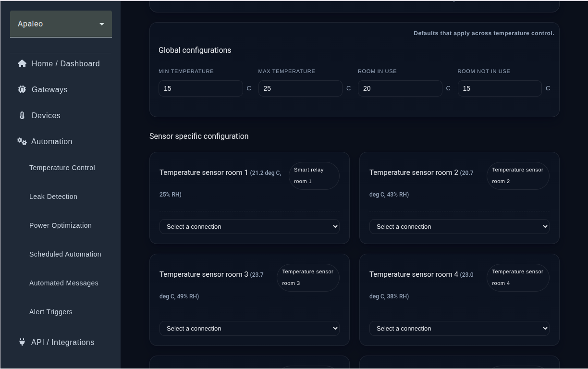Open connection dropdown for sensor room 2
Viewport: 588px width, 369px height.
(x=459, y=226)
